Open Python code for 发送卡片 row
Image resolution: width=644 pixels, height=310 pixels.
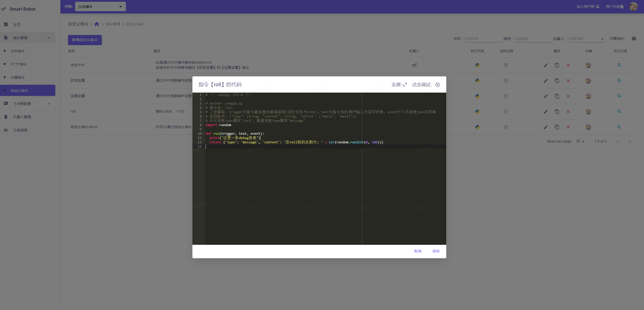click(477, 65)
